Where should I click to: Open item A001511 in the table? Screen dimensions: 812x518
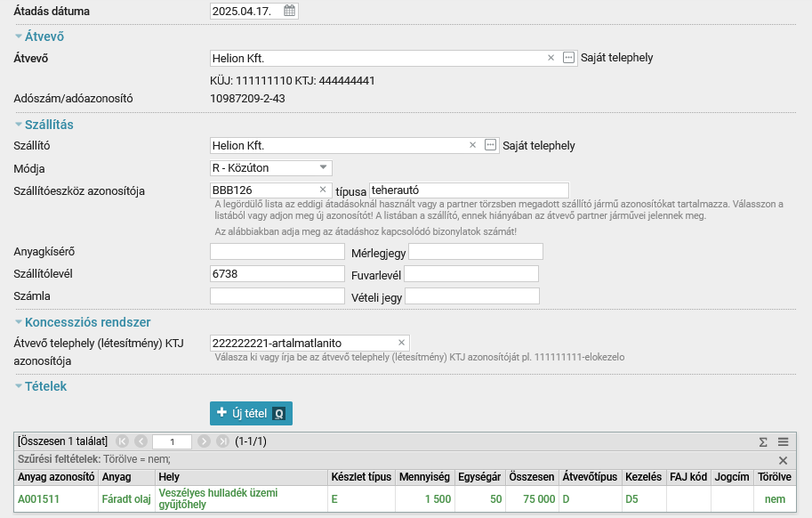click(38, 499)
